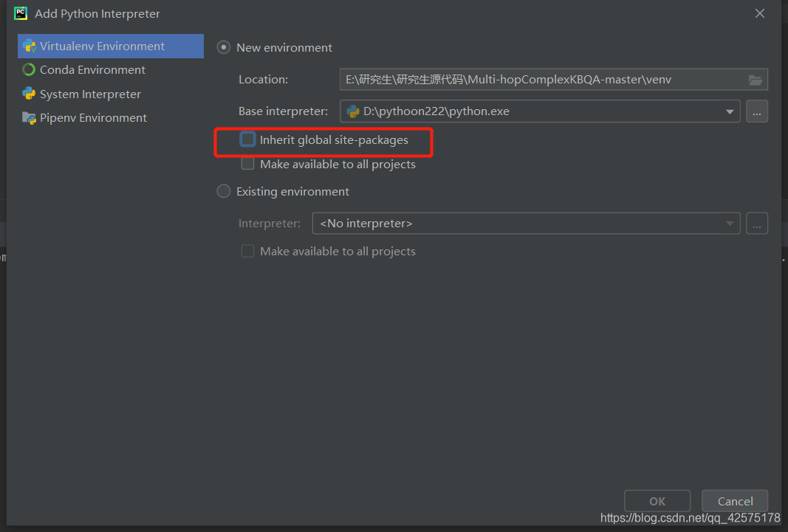This screenshot has height=532, width=788.
Task: Select Virtualenv Environment in sidebar
Action: [111, 46]
